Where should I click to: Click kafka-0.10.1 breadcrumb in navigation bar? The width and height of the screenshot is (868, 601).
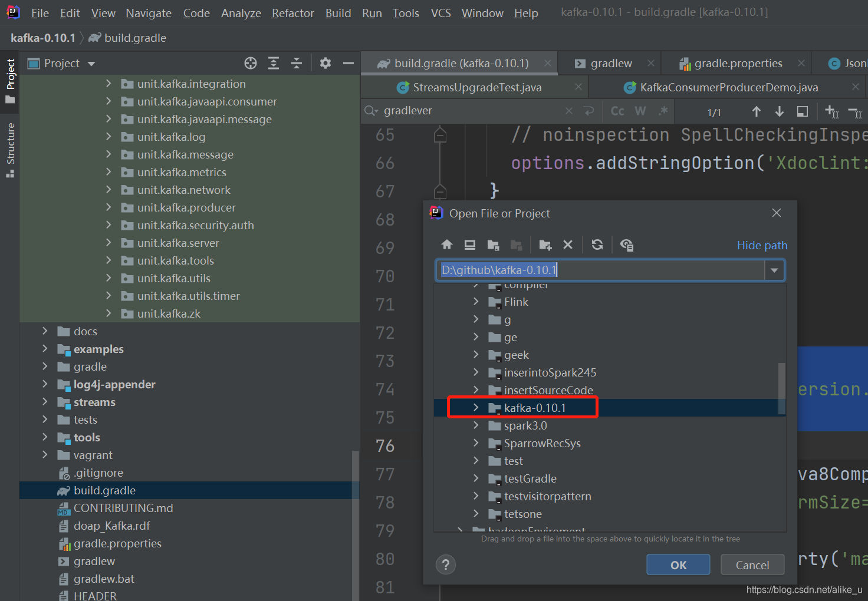tap(43, 38)
